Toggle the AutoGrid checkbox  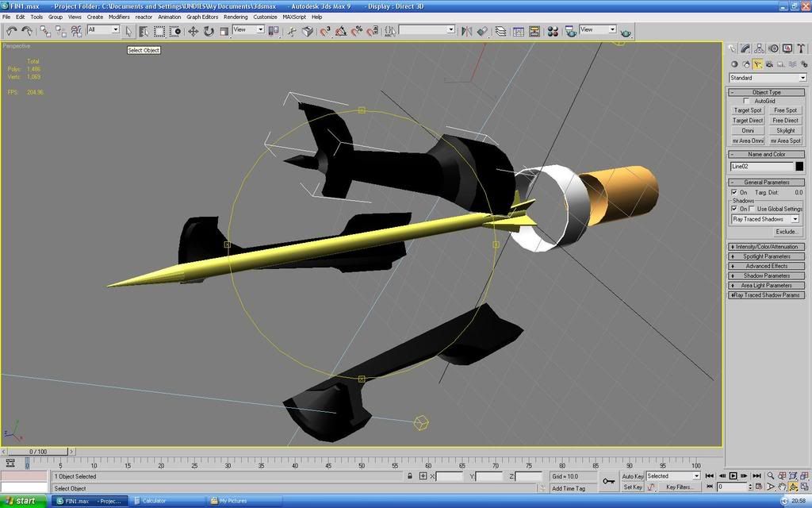(x=747, y=102)
